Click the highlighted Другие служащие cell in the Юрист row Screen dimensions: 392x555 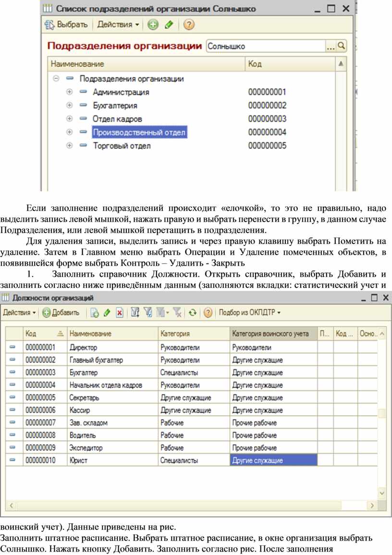tap(273, 460)
